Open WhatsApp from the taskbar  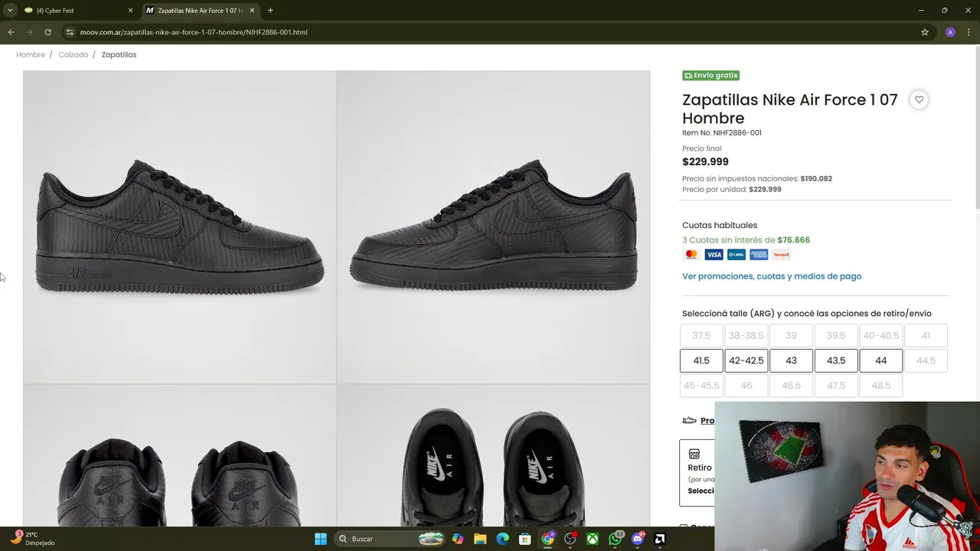point(615,539)
